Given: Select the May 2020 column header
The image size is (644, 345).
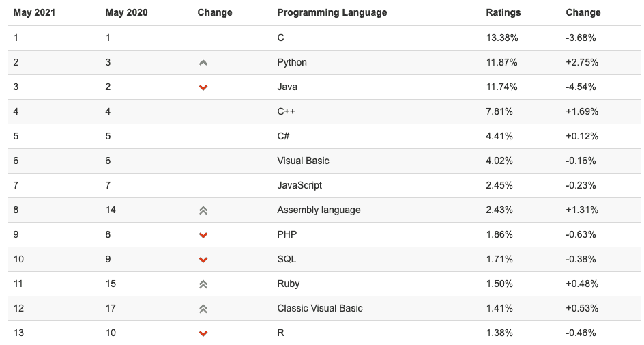Looking at the screenshot, I should pyautogui.click(x=126, y=13).
